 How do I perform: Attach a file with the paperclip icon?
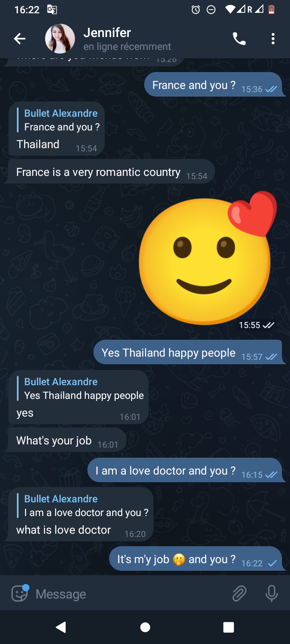(239, 593)
